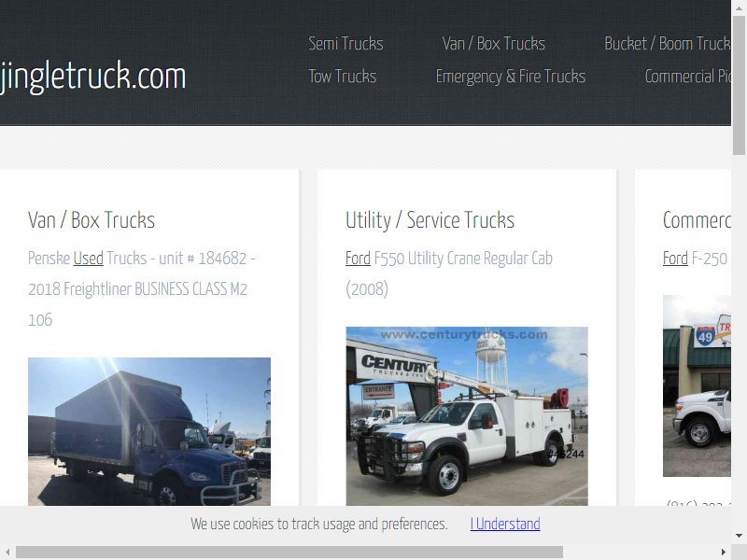Go to Semi Trucks menu item
Screen dimensions: 747x560
(x=345, y=44)
